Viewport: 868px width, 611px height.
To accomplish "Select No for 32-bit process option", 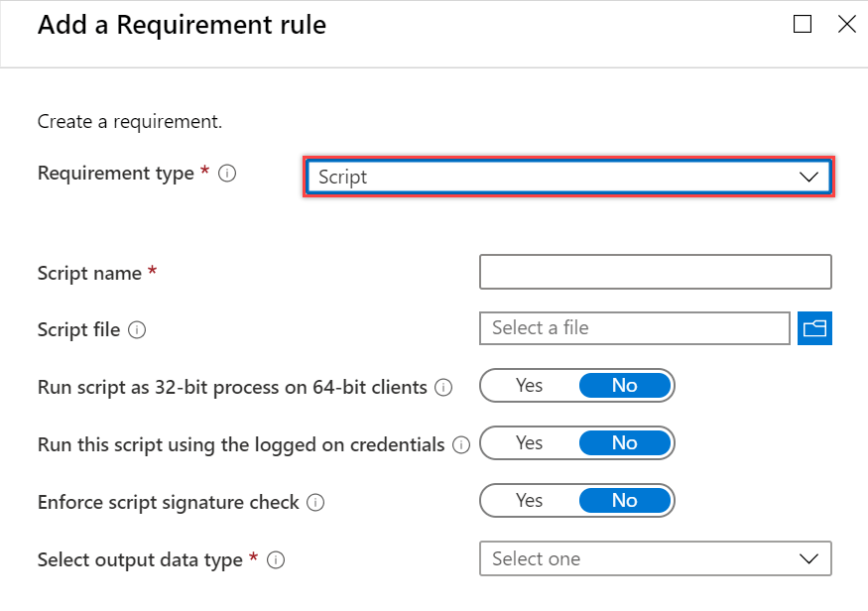I will coord(624,386).
